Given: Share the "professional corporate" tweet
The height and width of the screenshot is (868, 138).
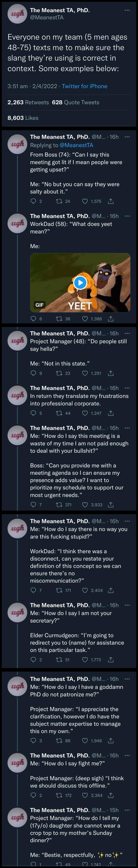Looking at the screenshot, I should [x=111, y=413].
